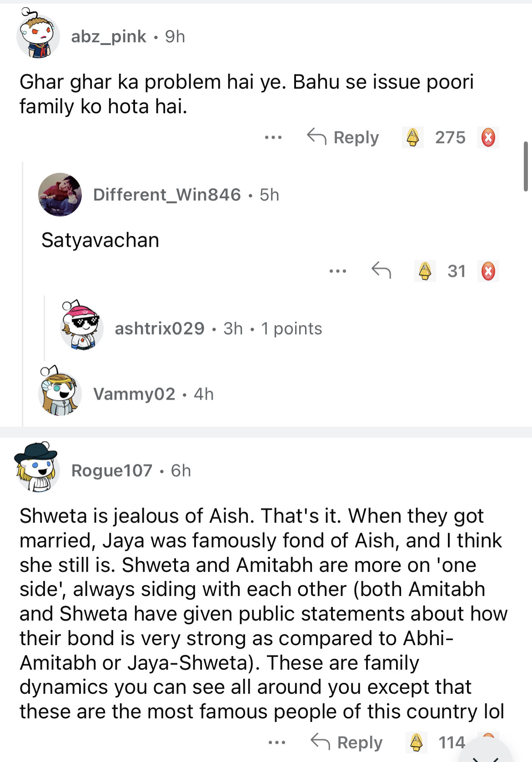The width and height of the screenshot is (532, 762).
Task: Upvote Rogue107's comment
Action: (x=417, y=742)
